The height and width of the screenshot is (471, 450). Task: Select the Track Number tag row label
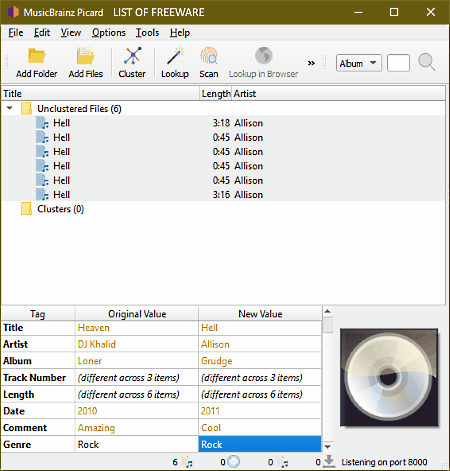35,378
